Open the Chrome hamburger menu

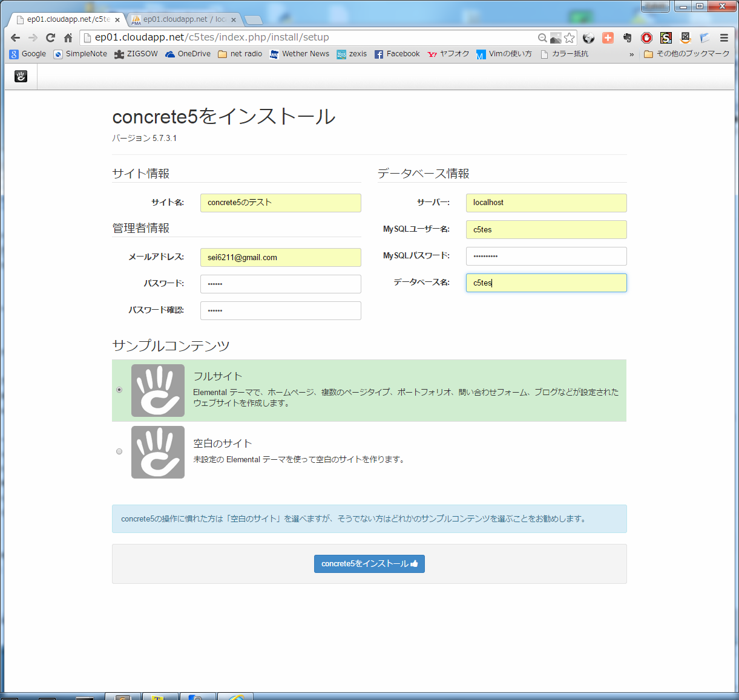tap(724, 38)
